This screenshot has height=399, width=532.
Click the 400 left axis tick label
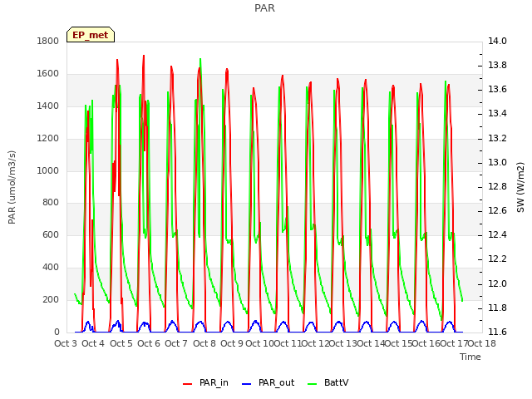click(51, 268)
